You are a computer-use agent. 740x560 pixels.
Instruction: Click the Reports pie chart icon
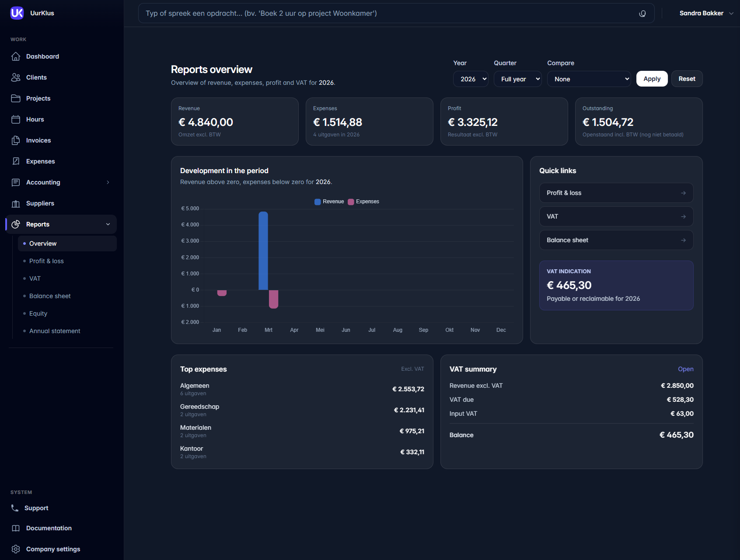pyautogui.click(x=16, y=224)
